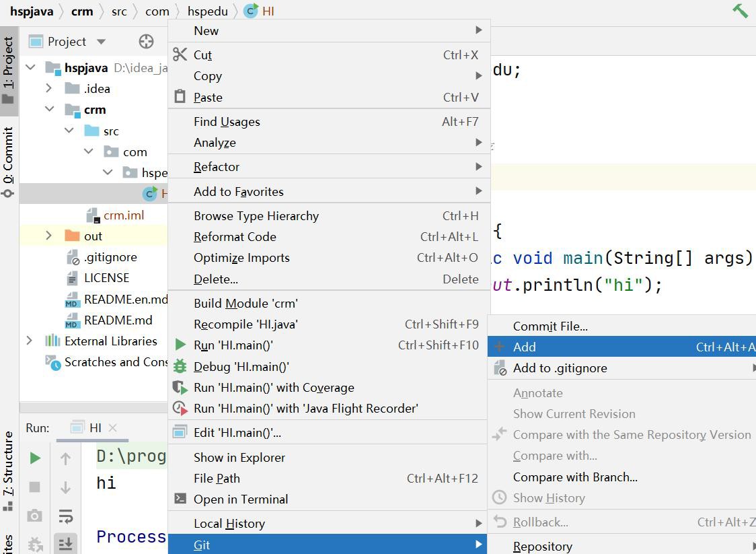Expand the out folder

tap(48, 236)
